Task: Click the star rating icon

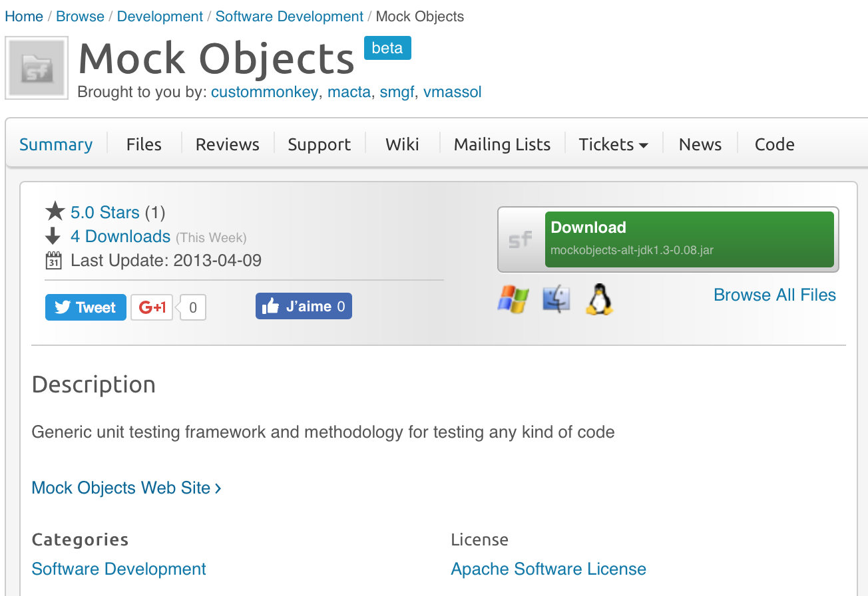Action: 55,211
